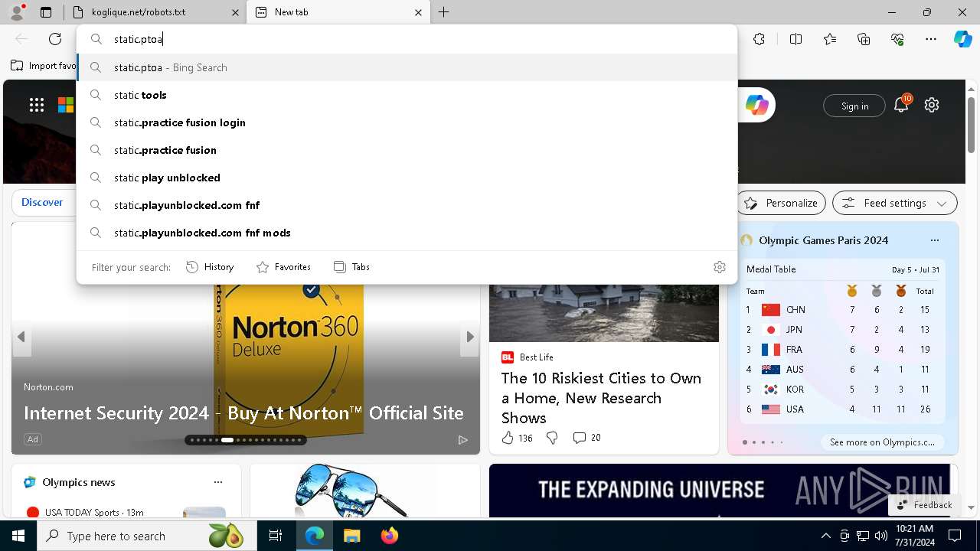This screenshot has height=551, width=980.
Task: Select the Discover feed tab
Action: [x=42, y=202]
